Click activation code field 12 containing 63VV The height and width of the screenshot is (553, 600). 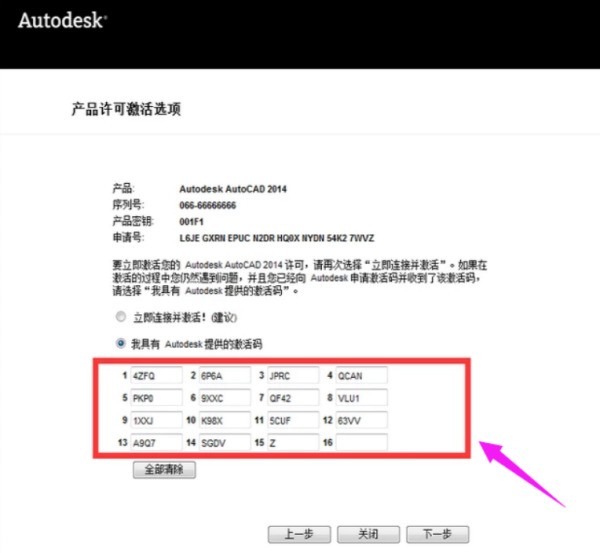361,420
